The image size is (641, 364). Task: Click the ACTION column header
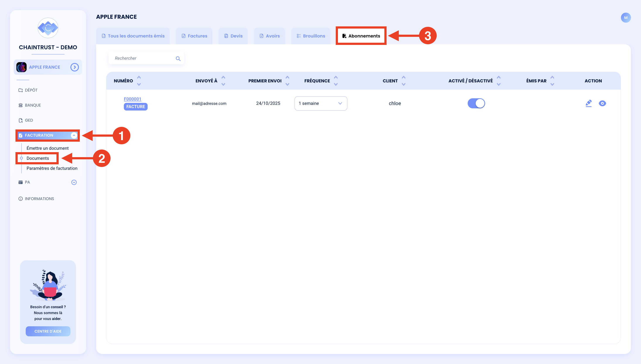click(593, 81)
